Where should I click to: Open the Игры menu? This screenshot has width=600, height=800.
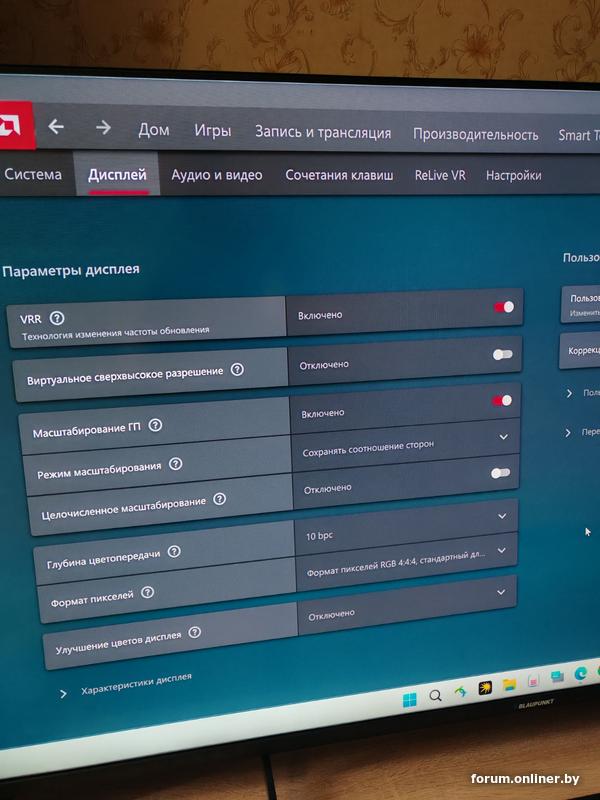click(x=213, y=131)
